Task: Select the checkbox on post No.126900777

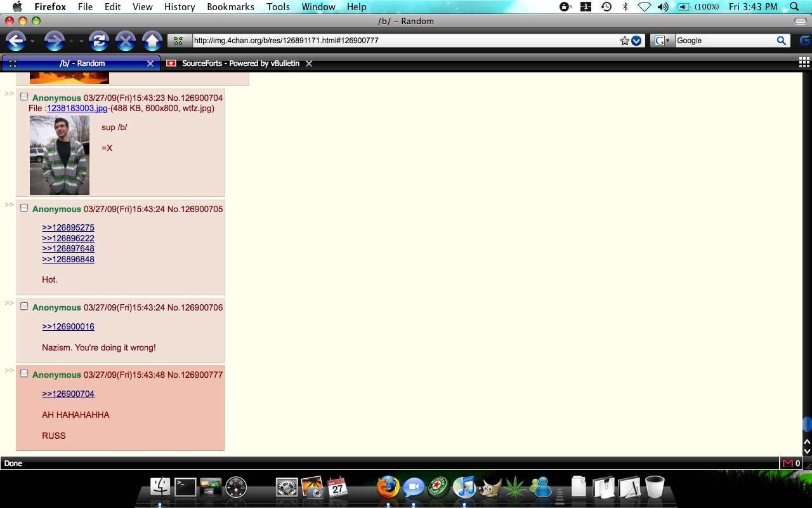Action: [24, 374]
